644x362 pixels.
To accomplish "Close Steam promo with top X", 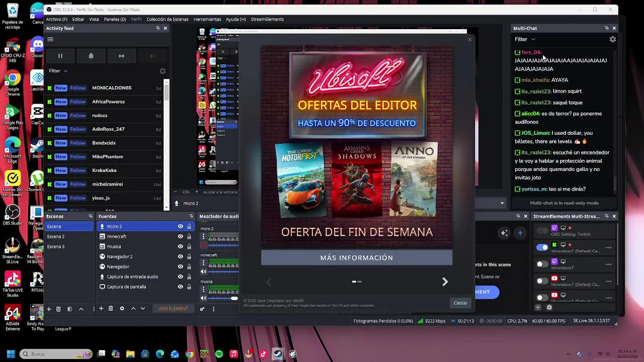I will click(470, 39).
